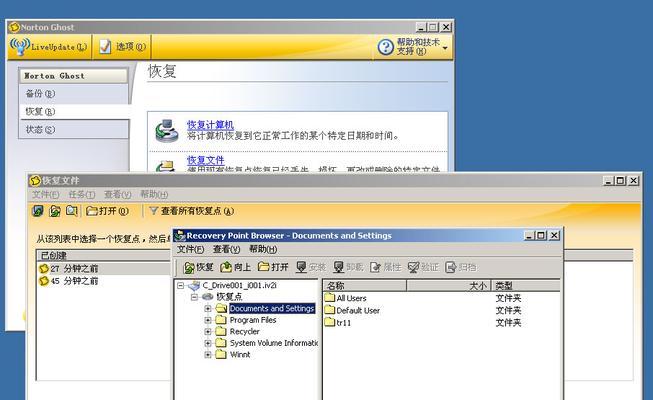Expand the Program Files folder node
Image resolution: width=653 pixels, height=400 pixels.
[x=208, y=320]
